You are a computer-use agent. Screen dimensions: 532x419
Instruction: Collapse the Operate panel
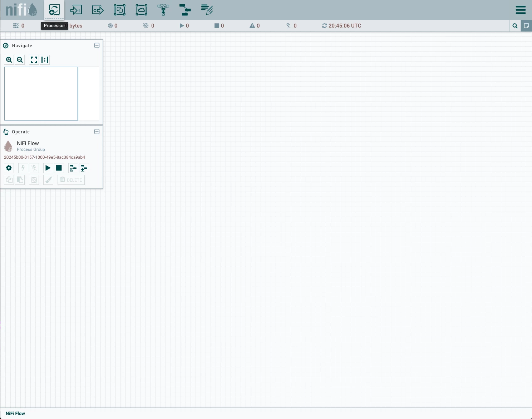[x=97, y=132]
